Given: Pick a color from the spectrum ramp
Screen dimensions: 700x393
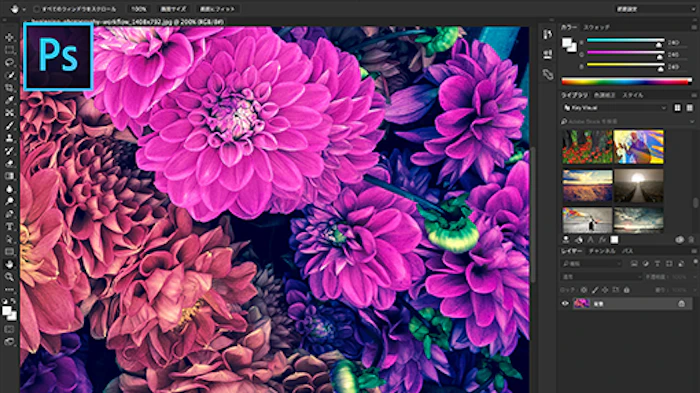Looking at the screenshot, I should point(627,82).
